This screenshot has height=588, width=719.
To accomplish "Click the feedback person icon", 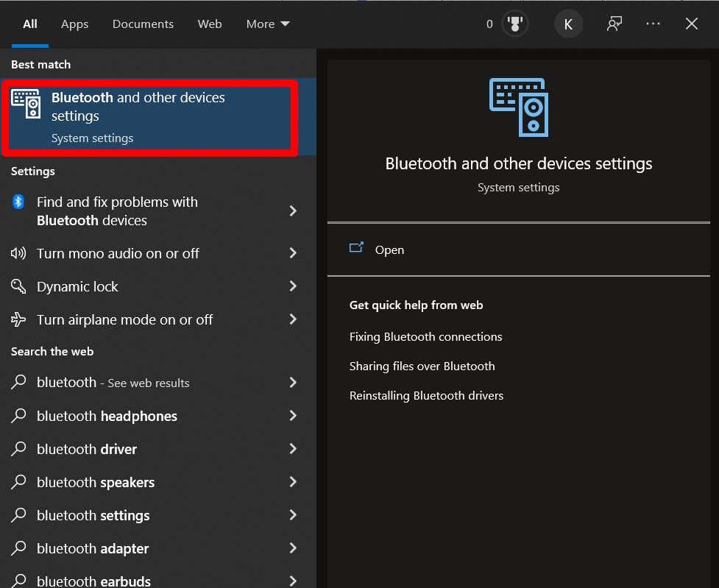I will [x=614, y=24].
